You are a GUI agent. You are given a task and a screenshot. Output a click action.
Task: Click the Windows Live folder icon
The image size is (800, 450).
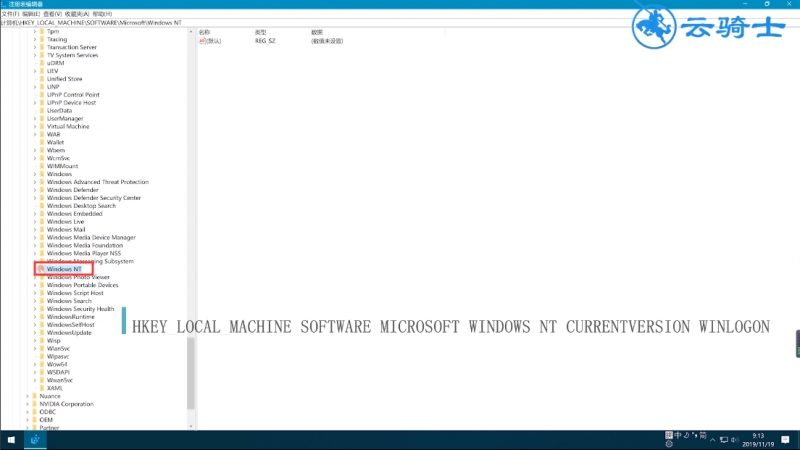pos(42,221)
